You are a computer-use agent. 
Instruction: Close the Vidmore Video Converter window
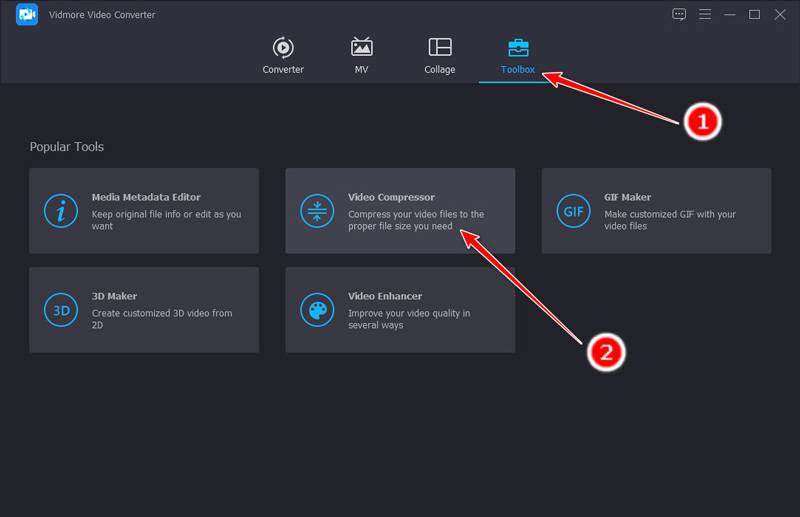[x=779, y=14]
